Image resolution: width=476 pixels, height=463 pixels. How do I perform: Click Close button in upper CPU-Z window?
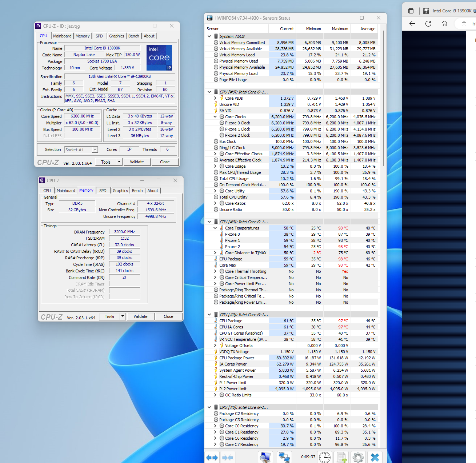tap(165, 162)
